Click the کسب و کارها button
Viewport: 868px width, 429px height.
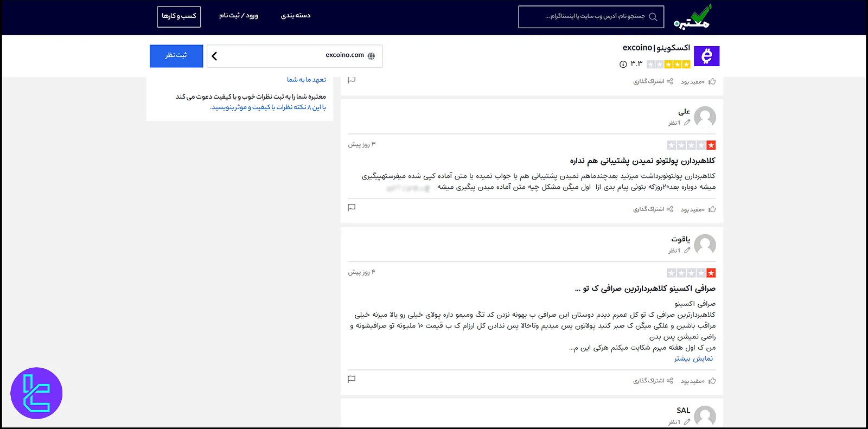coord(179,16)
